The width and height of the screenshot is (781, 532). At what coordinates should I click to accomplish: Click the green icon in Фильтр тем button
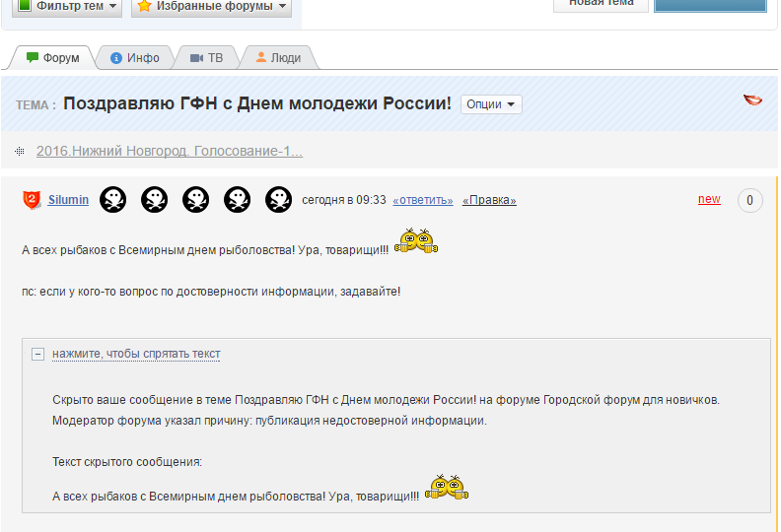point(25,6)
